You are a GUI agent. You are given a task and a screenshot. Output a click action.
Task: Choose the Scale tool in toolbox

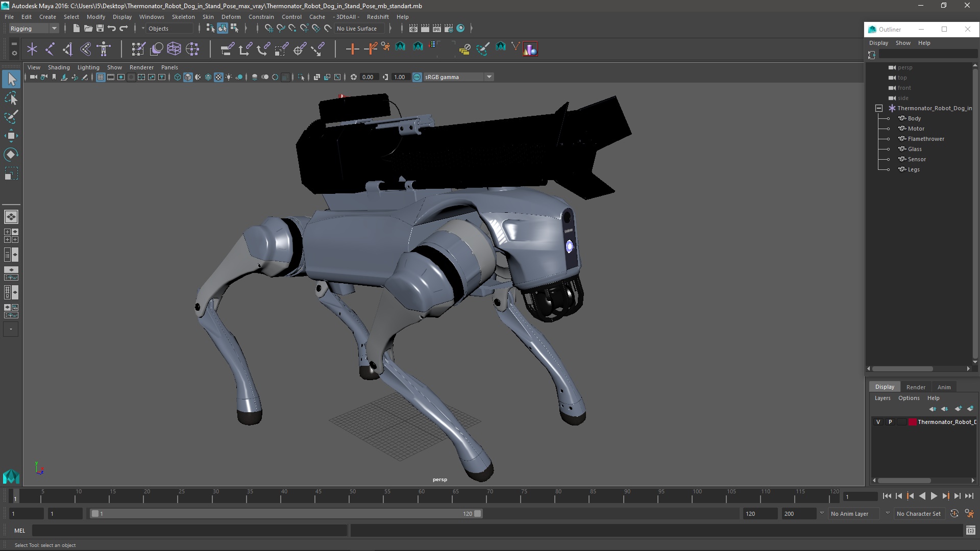(x=11, y=173)
